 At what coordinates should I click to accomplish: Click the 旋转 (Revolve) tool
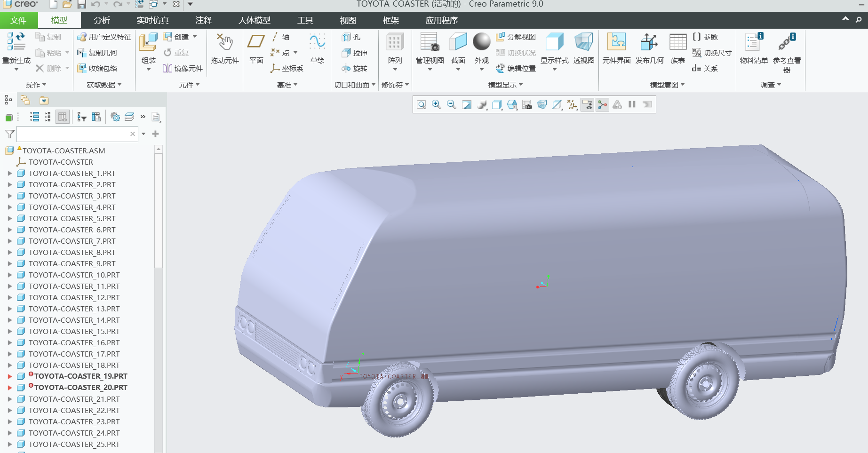(x=355, y=68)
